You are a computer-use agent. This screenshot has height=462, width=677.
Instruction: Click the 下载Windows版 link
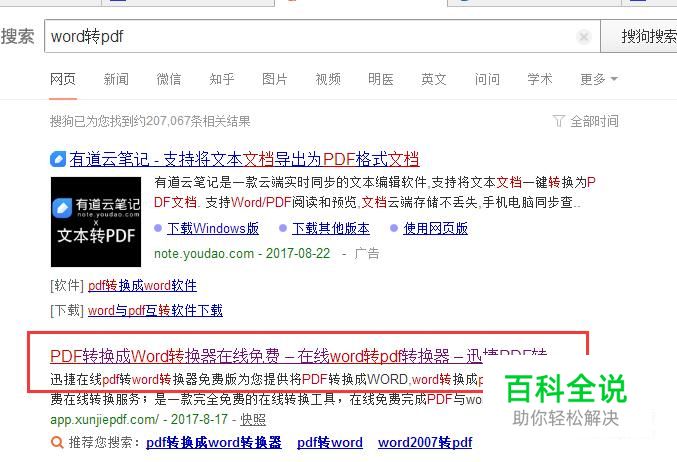coord(213,228)
